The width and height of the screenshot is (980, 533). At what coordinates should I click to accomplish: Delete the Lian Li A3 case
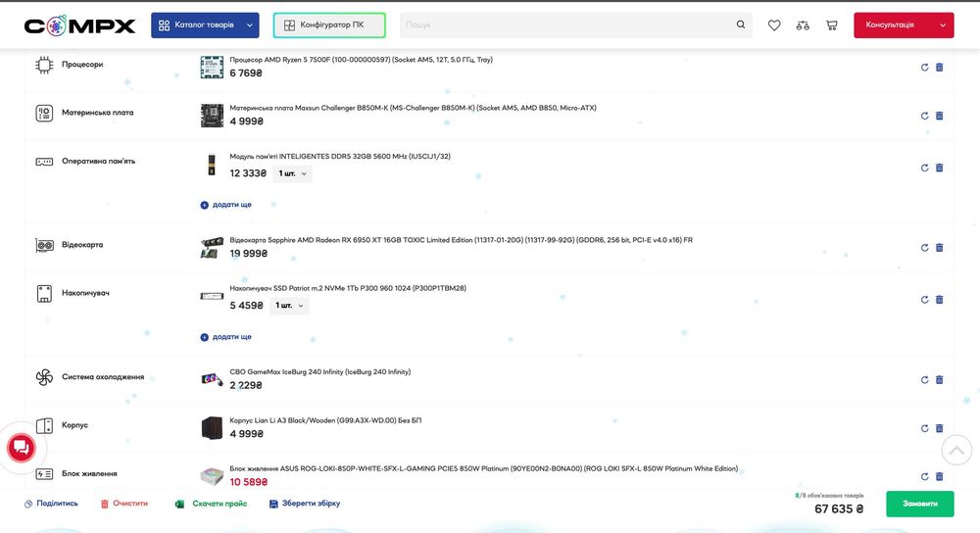click(940, 428)
